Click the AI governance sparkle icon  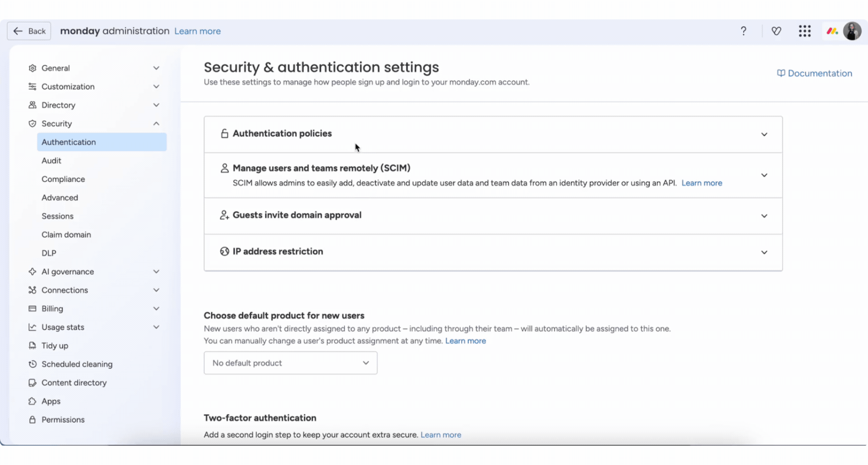click(32, 272)
